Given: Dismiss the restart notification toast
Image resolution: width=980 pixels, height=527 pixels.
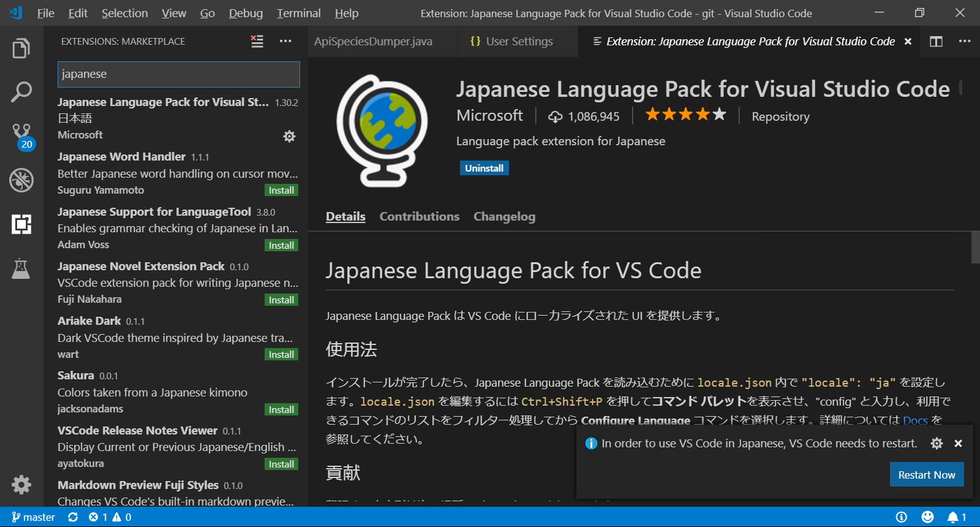Looking at the screenshot, I should (x=958, y=443).
